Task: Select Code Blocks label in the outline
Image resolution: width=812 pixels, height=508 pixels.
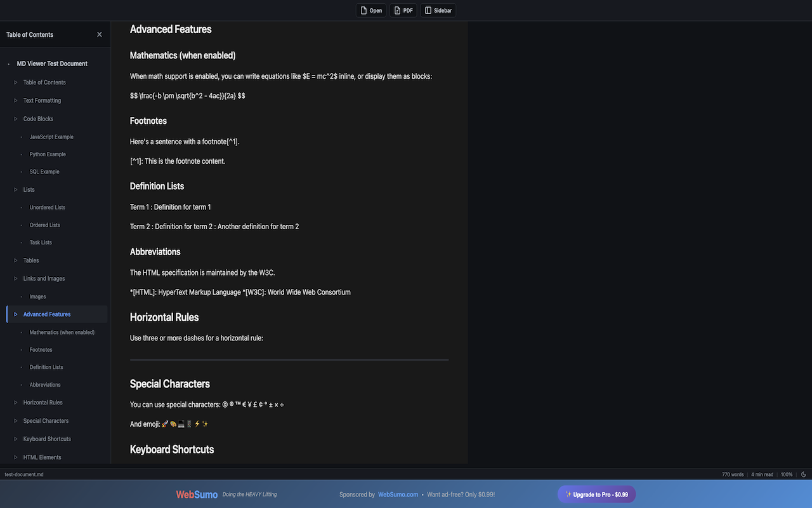Action: click(x=38, y=119)
